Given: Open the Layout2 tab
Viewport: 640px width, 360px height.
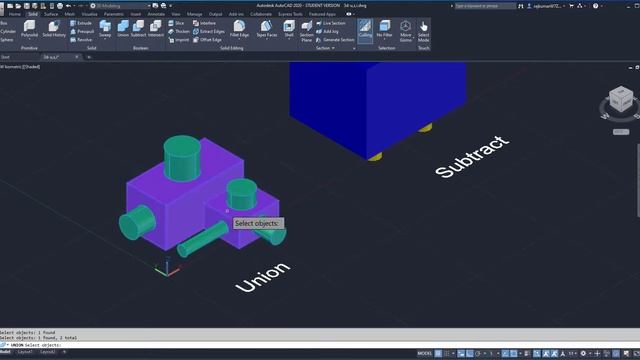Looking at the screenshot, I should tap(47, 352).
